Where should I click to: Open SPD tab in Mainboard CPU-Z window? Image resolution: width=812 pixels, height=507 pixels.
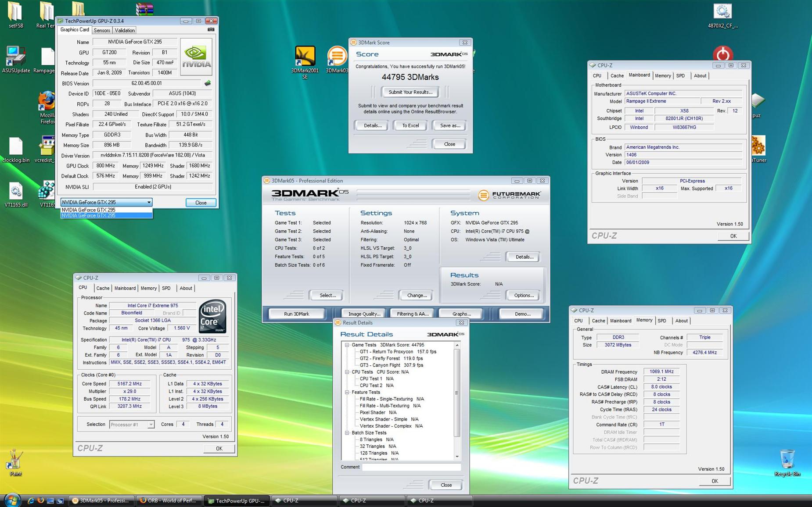point(680,76)
